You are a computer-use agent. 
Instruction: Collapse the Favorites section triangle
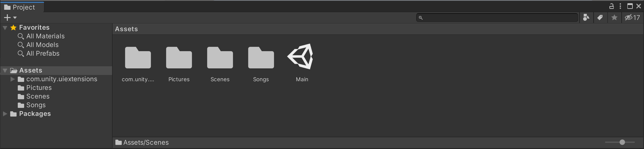pos(5,28)
